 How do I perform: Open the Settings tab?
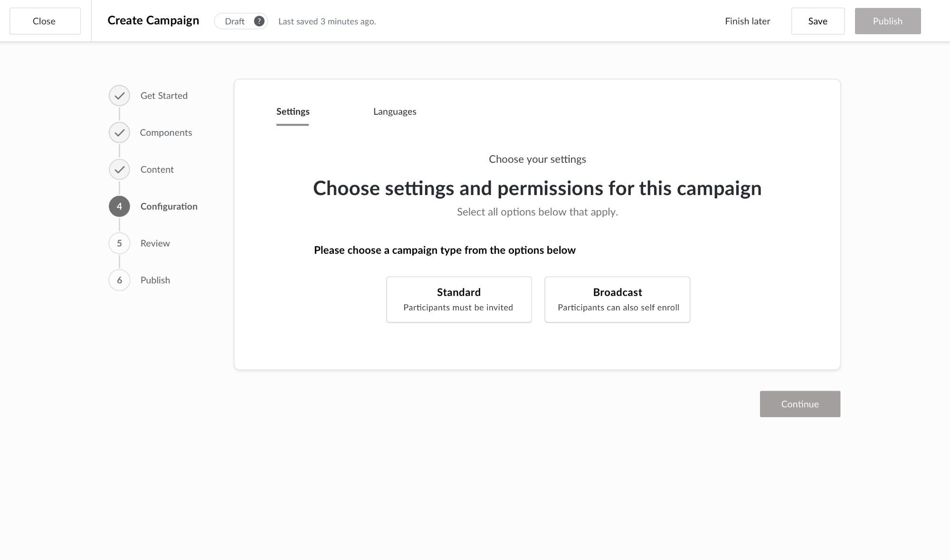click(x=293, y=112)
